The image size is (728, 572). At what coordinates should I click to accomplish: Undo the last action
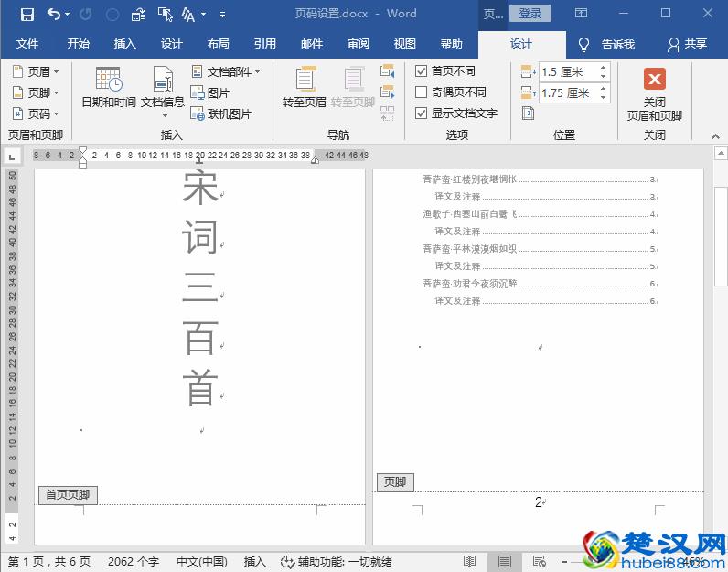click(53, 15)
